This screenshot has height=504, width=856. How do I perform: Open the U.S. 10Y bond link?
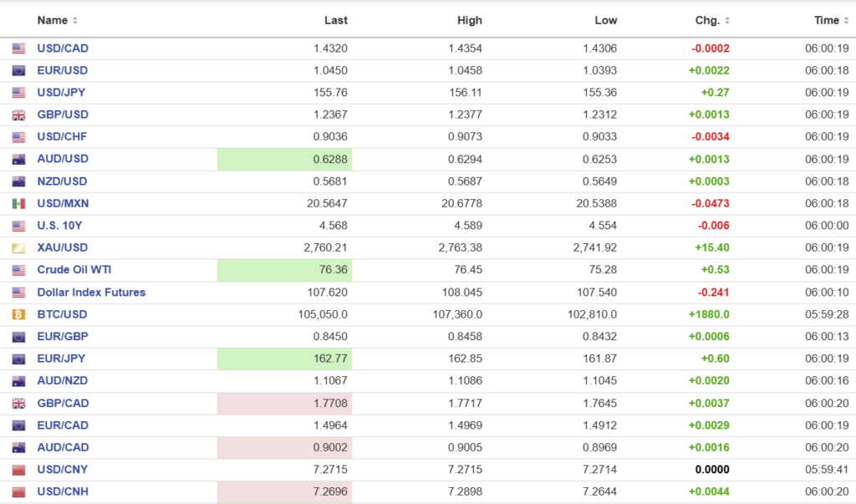coord(61,226)
